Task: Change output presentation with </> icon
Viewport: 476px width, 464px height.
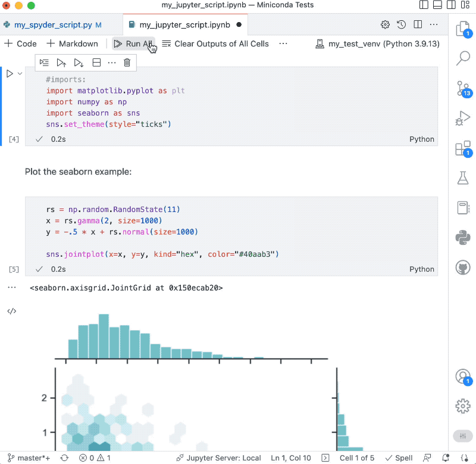Action: [12, 311]
